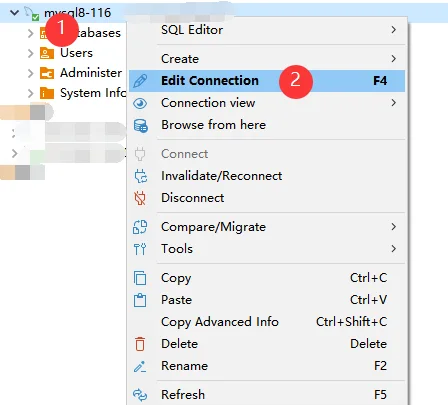Click the Delete trash can icon
The height and width of the screenshot is (405, 448).
click(x=140, y=344)
